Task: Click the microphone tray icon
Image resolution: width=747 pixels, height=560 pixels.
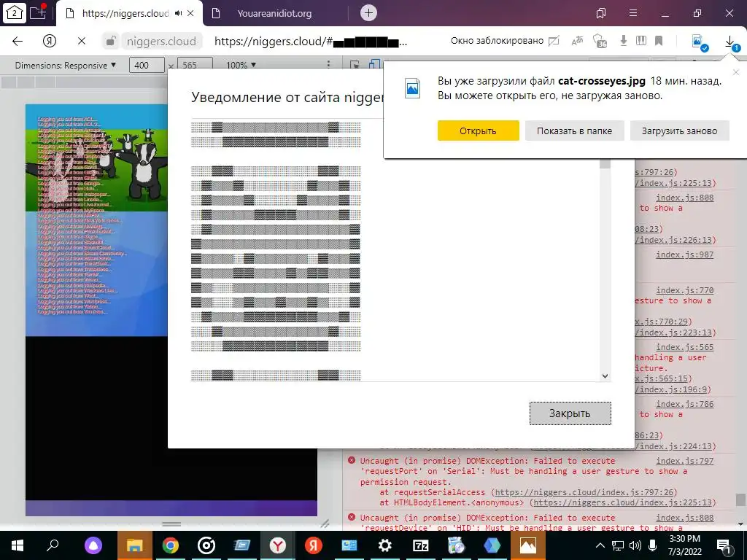Action: [653, 545]
